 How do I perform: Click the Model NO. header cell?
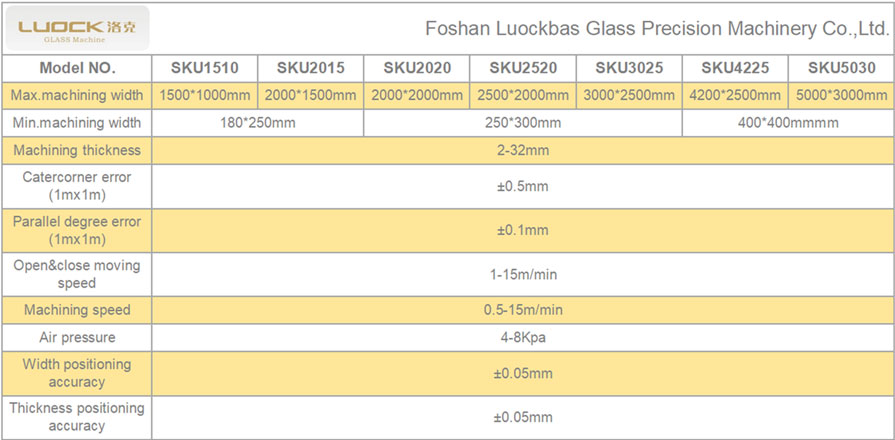pyautogui.click(x=77, y=68)
